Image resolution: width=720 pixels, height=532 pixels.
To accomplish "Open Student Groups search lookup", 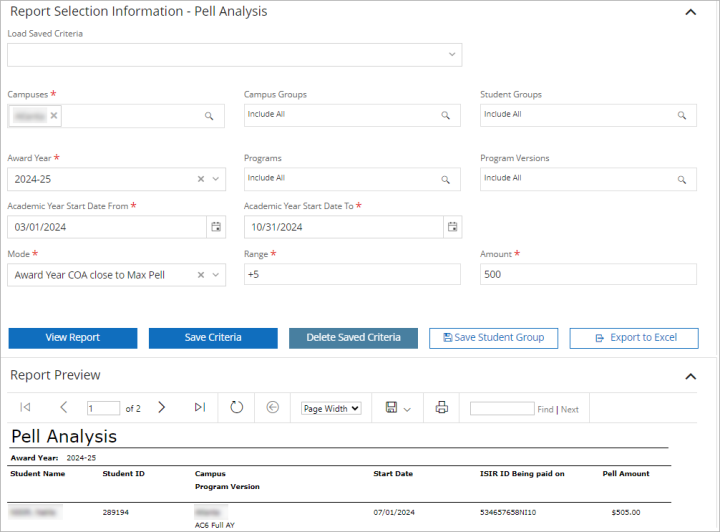I will coord(682,115).
